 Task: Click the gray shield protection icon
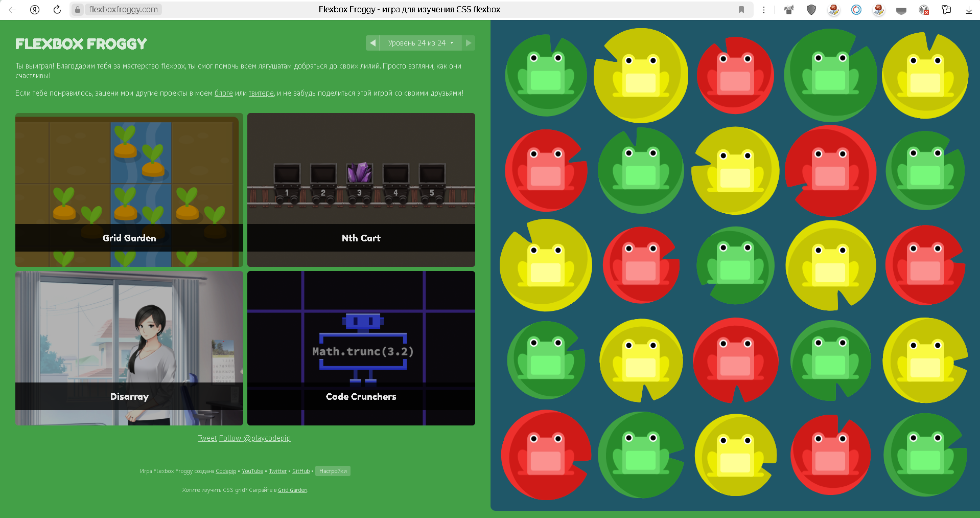point(811,9)
